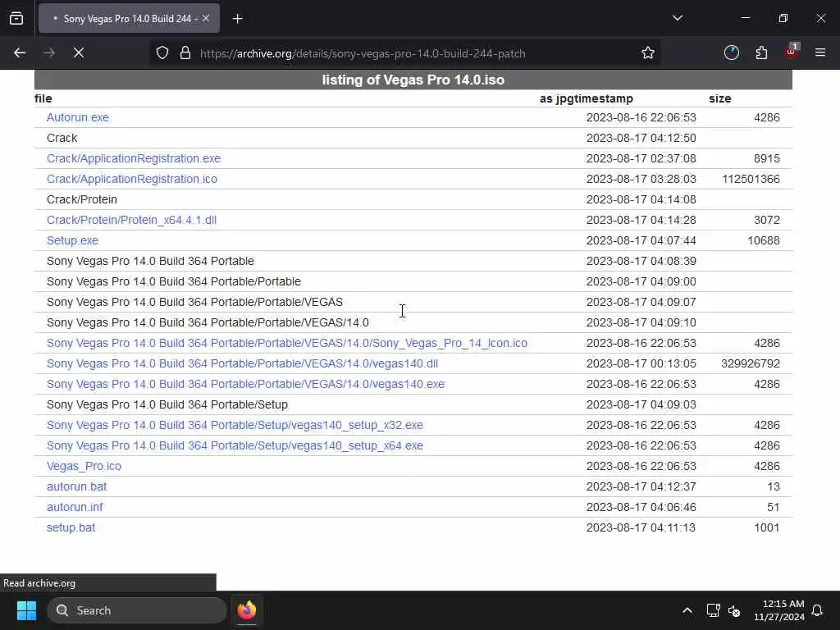Click the size value 112501366

(751, 179)
